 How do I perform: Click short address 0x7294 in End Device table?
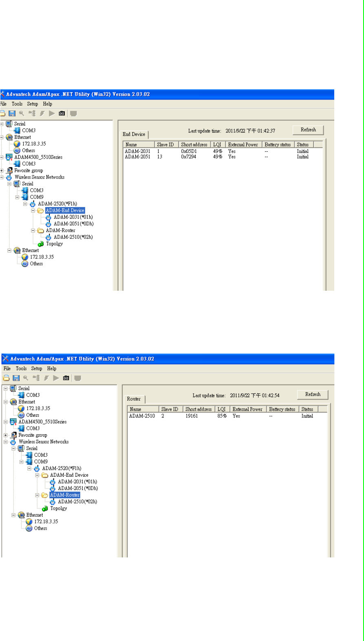tap(189, 157)
